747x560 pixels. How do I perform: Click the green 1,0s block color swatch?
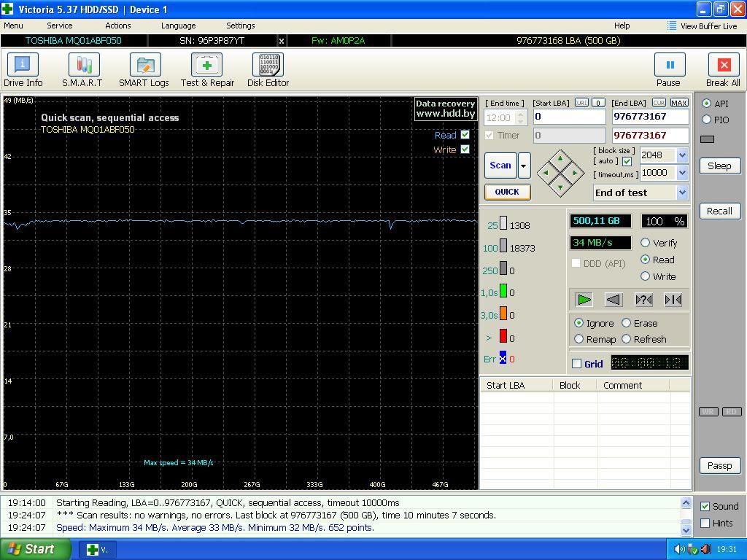tap(503, 290)
